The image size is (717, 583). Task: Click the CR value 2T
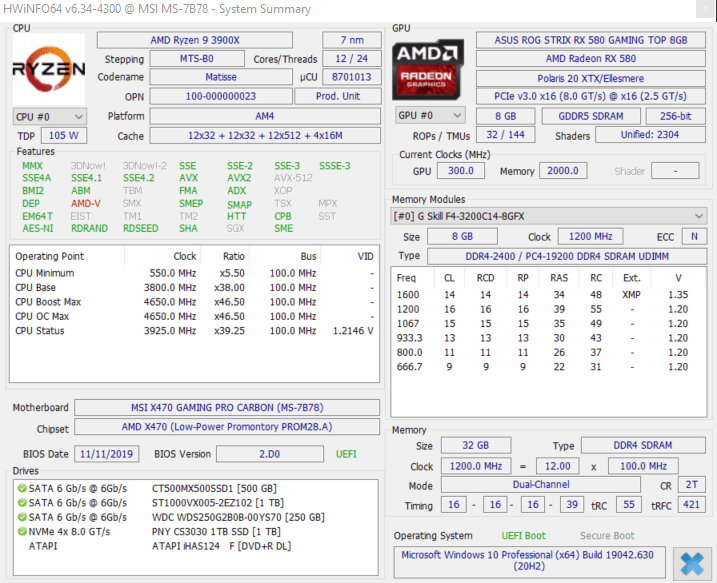[x=691, y=484]
